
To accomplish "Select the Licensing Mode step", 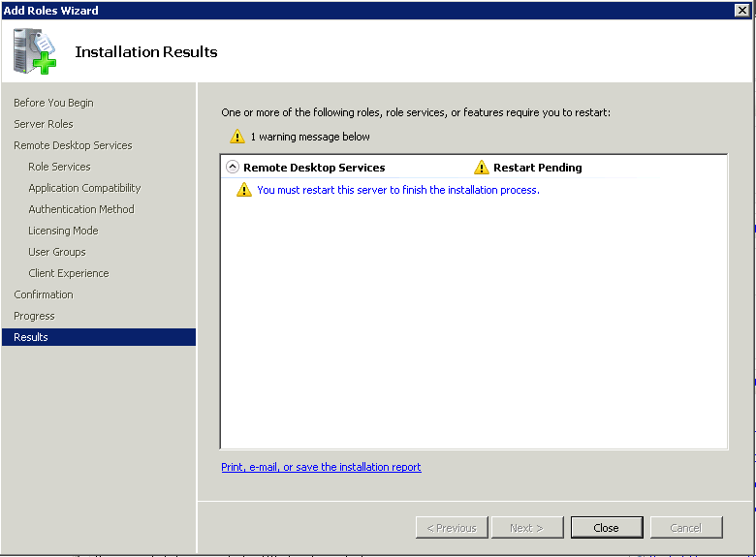I will pyautogui.click(x=63, y=231).
